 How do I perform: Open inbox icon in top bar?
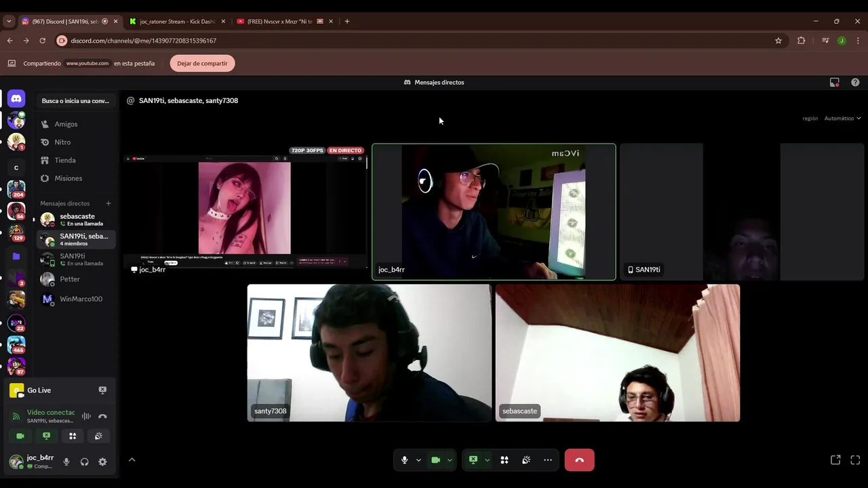tap(835, 82)
